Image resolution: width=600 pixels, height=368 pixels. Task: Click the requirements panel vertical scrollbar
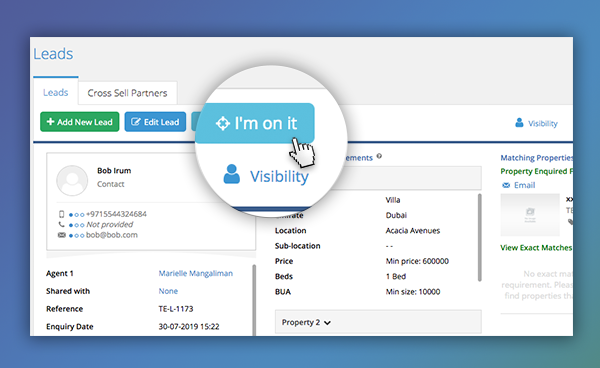(x=479, y=237)
